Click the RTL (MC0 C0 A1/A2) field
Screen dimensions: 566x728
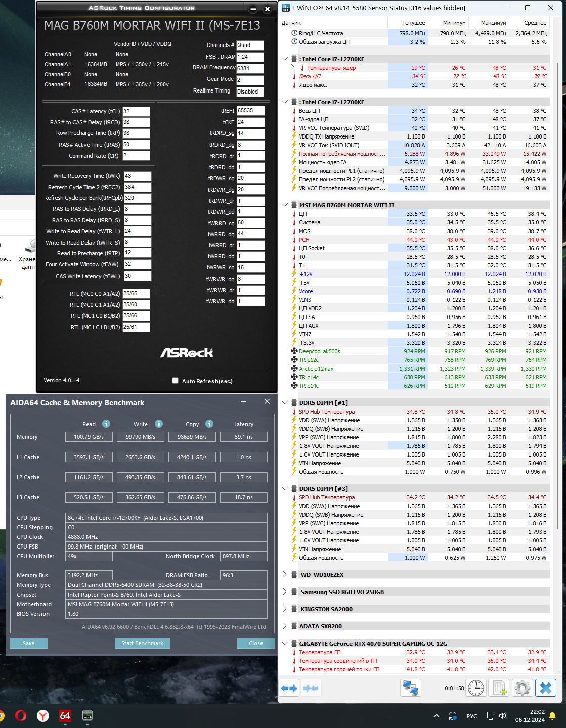pyautogui.click(x=136, y=293)
